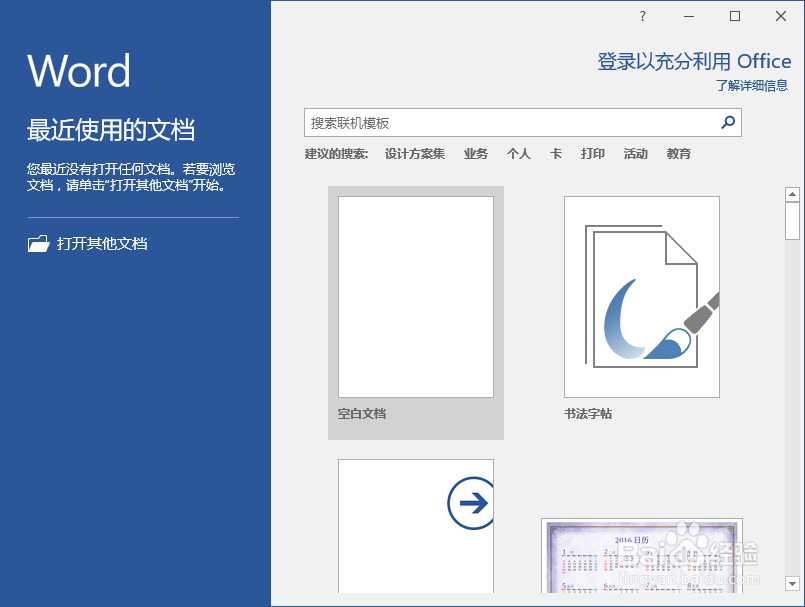Screen dimensions: 805x607
Task: Select the 个人 suggested search
Action: [x=519, y=154]
